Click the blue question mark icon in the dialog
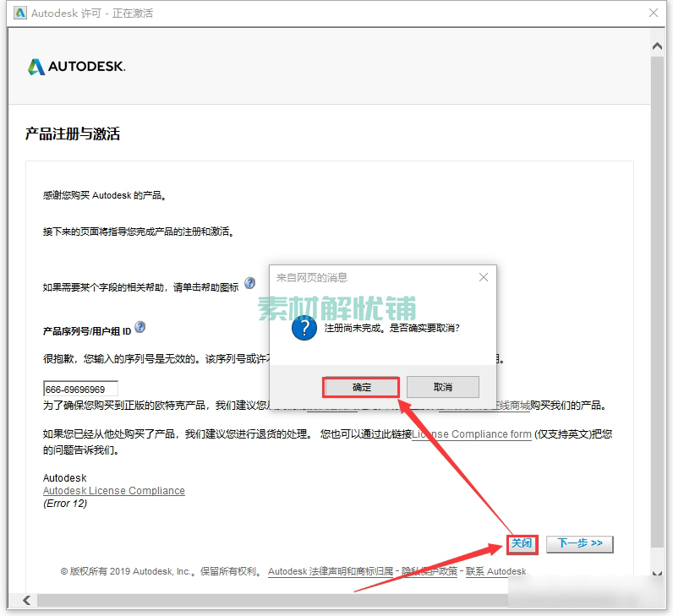673x616 pixels. pos(304,328)
